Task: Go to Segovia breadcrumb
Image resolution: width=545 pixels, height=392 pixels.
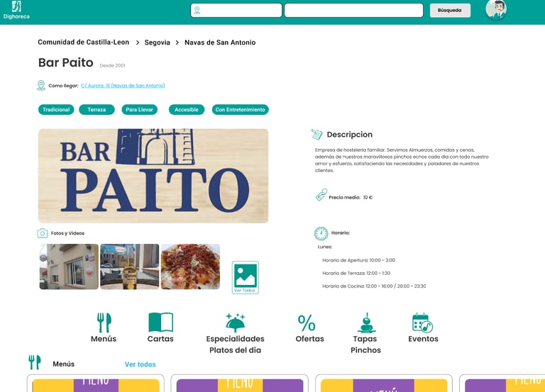Action: pyautogui.click(x=157, y=43)
